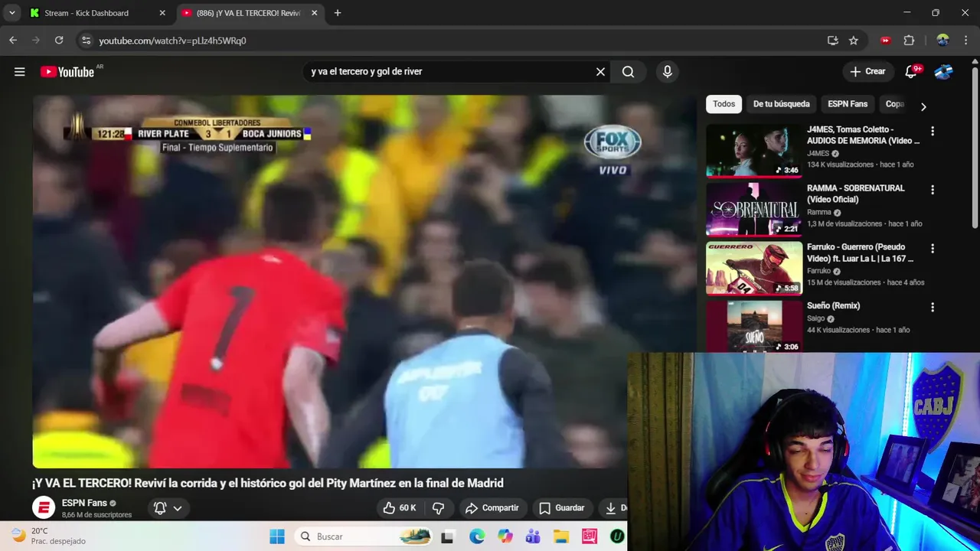Click the Crear button
Screen dimensions: 980x551
[x=867, y=71]
